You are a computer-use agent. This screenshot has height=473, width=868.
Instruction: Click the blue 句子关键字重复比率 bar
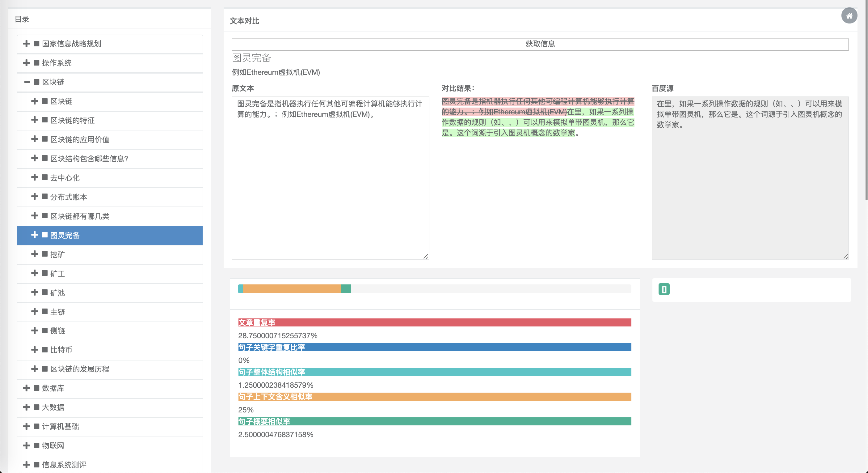pyautogui.click(x=434, y=347)
